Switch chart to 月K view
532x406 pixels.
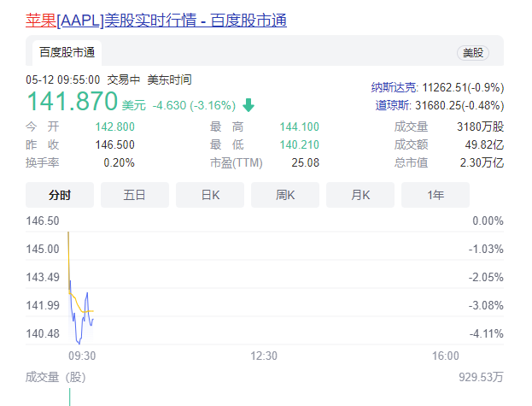[360, 195]
